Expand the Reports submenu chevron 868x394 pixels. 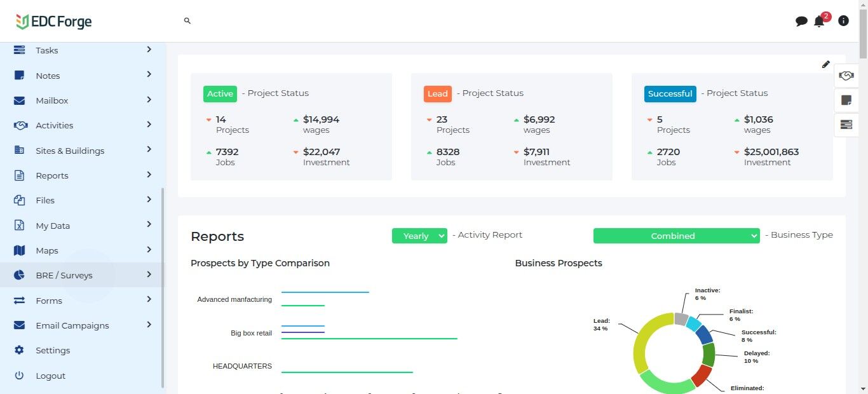pyautogui.click(x=149, y=175)
